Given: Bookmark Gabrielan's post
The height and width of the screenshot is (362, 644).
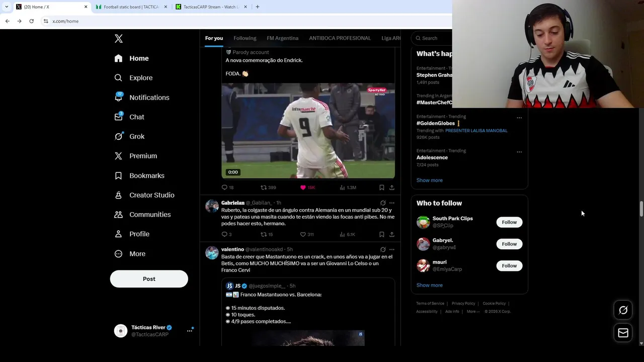Looking at the screenshot, I should click(382, 234).
